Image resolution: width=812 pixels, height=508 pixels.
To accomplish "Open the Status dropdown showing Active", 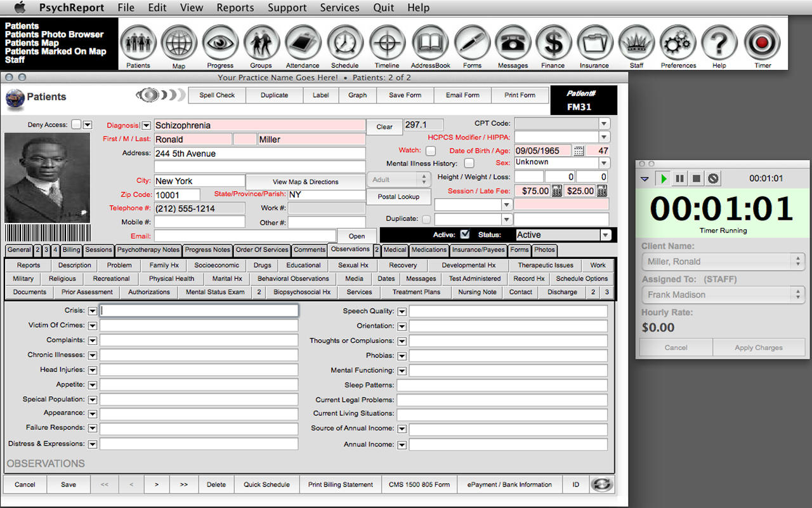I will [605, 235].
